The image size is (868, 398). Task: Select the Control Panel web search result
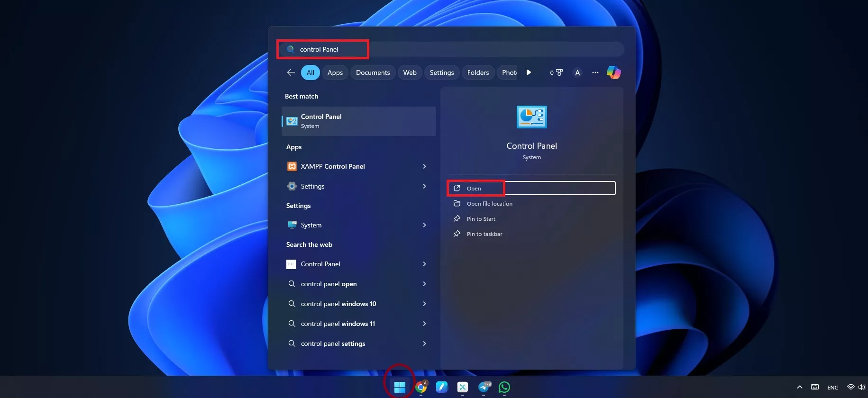pos(359,264)
